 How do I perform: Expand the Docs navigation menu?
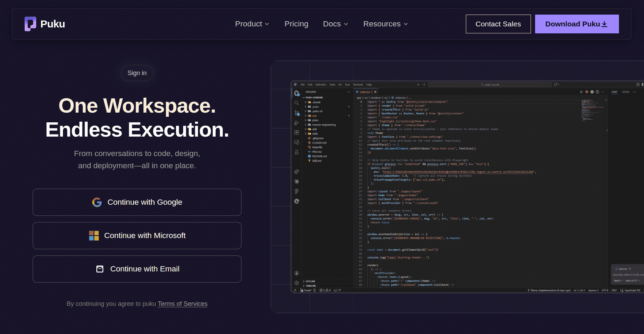click(335, 24)
